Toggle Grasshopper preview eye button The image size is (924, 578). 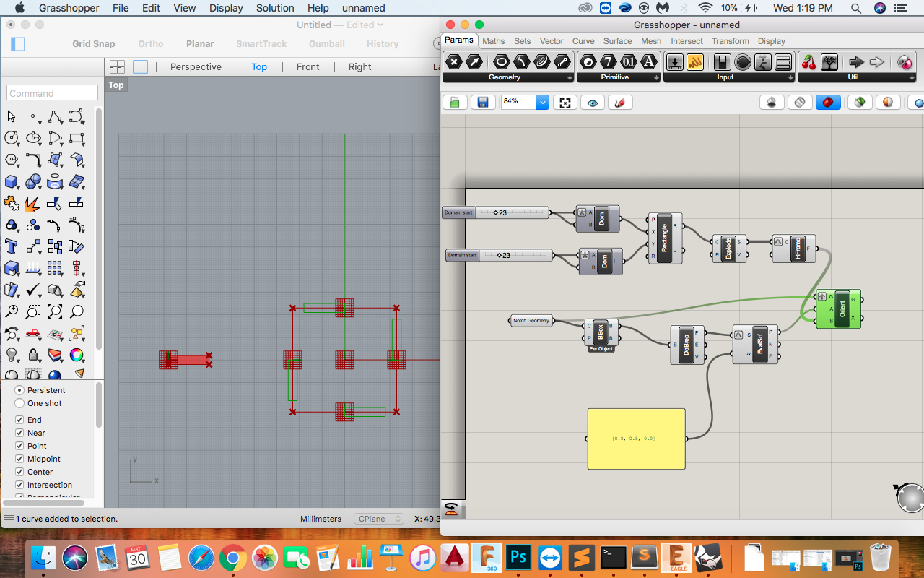point(593,103)
